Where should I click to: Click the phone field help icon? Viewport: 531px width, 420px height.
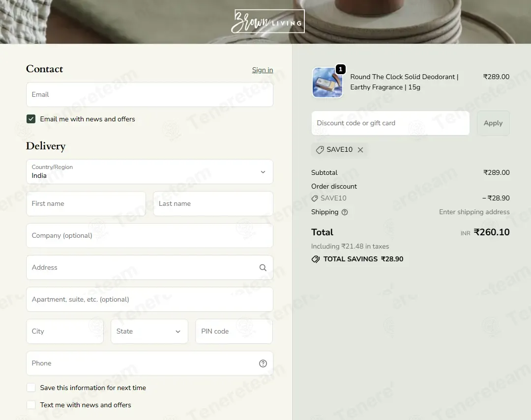263,364
